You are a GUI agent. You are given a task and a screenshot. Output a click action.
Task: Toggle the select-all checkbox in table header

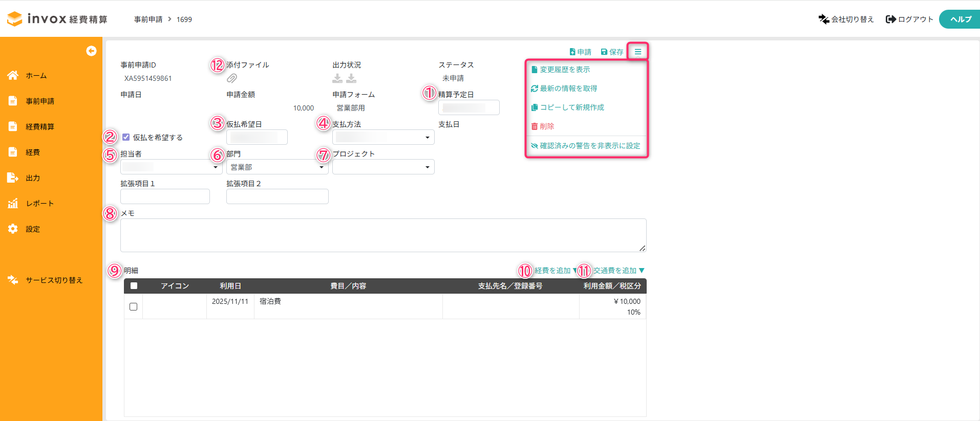click(x=134, y=286)
